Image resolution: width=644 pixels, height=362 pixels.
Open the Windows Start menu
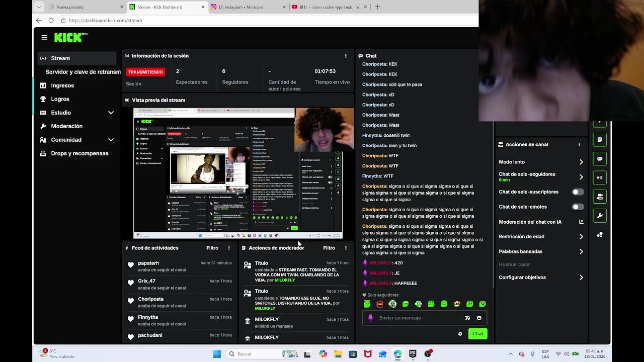pos(217,354)
